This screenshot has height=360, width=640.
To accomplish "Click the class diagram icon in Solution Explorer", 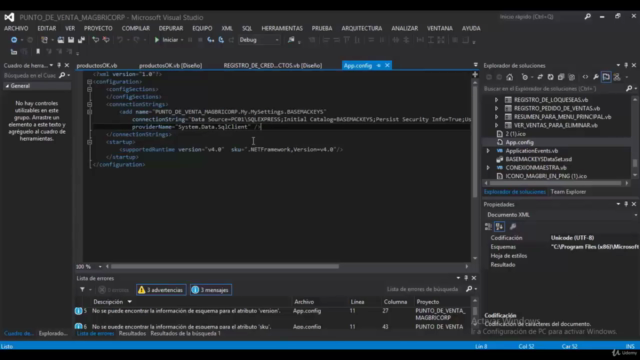I will pyautogui.click(x=617, y=77).
